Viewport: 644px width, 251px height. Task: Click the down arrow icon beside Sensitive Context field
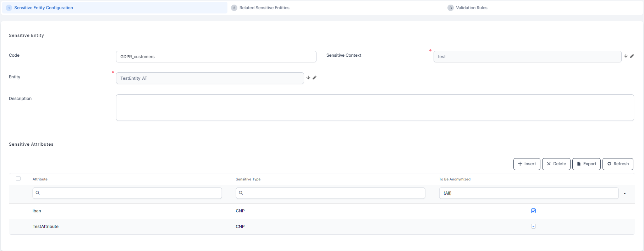pyautogui.click(x=626, y=56)
